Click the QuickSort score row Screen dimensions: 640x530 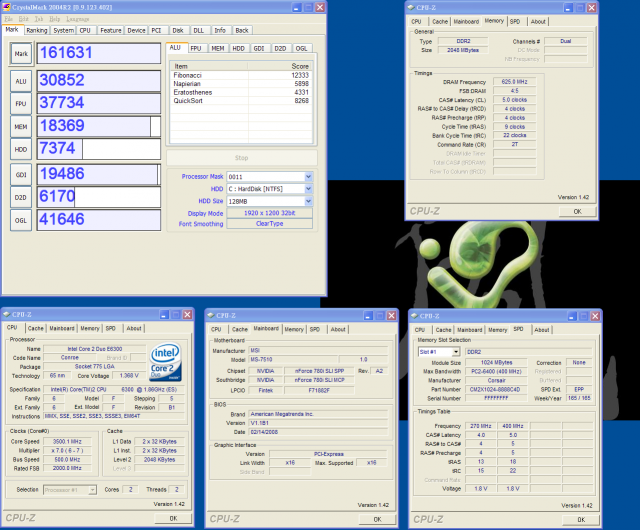[241, 100]
